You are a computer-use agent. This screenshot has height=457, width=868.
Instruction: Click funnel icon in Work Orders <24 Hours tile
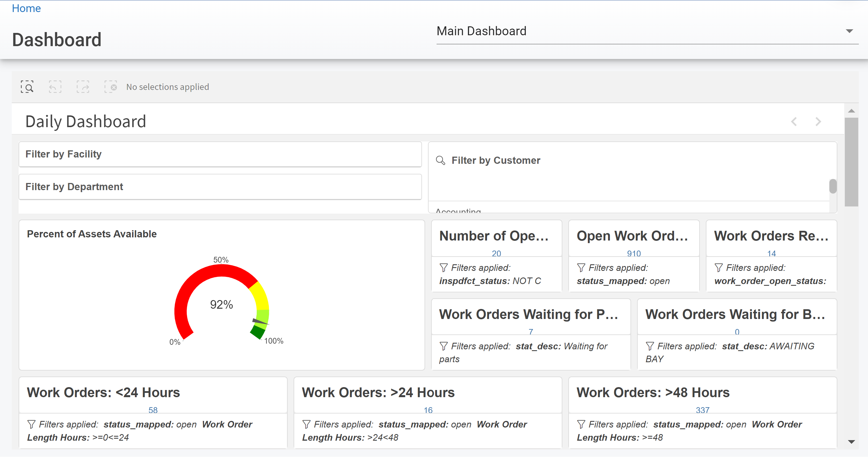pyautogui.click(x=31, y=424)
